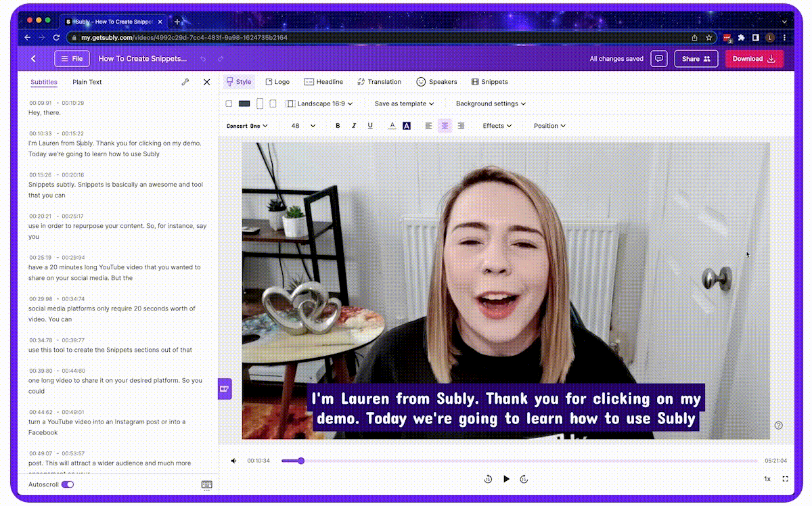
Task: Select the small vertical ratio shape
Action: 273,103
